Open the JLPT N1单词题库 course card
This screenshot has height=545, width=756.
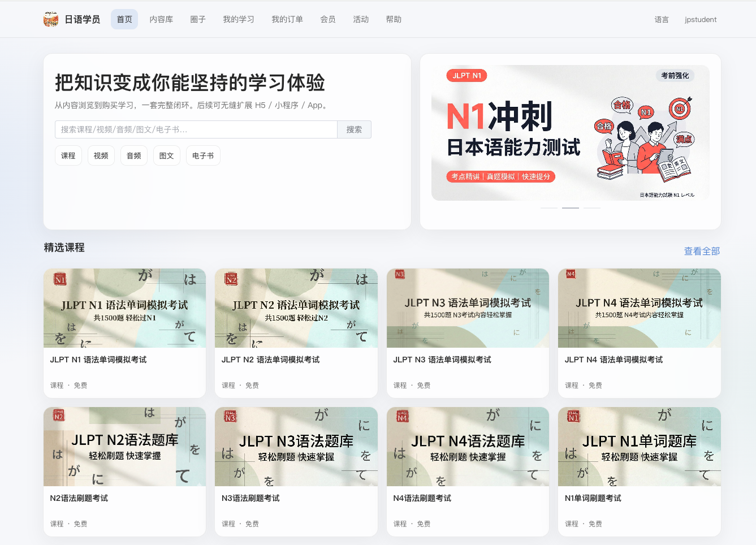click(x=639, y=447)
